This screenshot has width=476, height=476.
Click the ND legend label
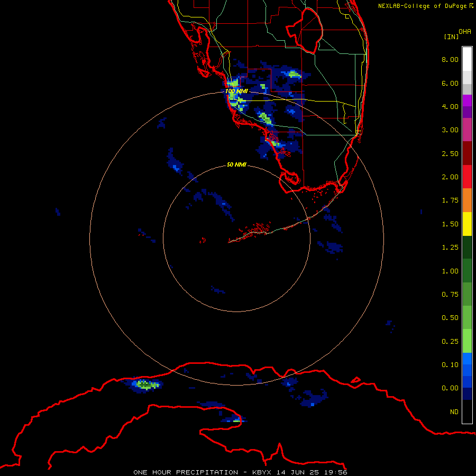pos(454,412)
